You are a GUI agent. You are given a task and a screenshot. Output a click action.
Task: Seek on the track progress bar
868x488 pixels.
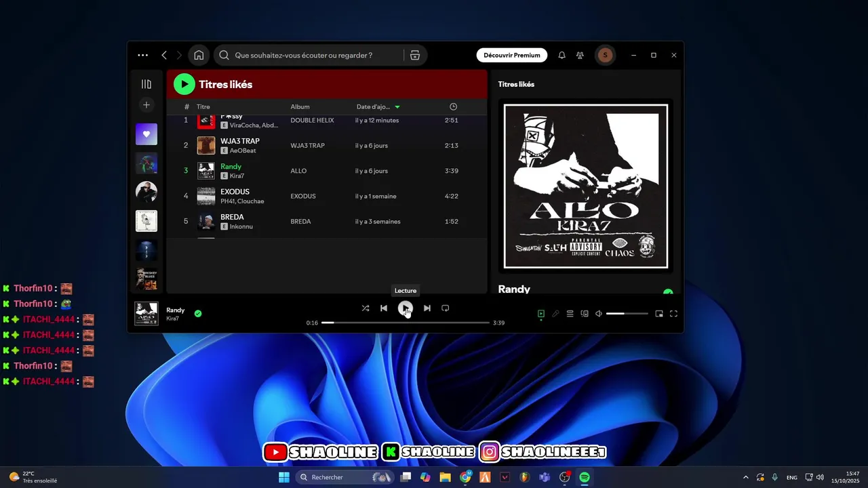(406, 323)
